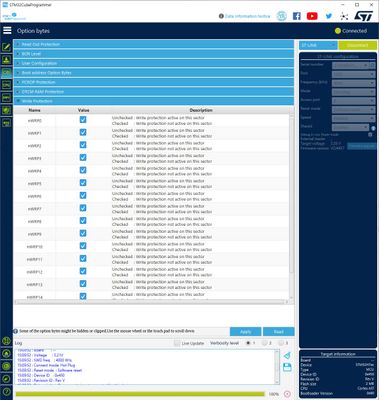Image resolution: width=379 pixels, height=400 pixels.
Task: Open the help question mark sidebar icon
Action: 6,392
